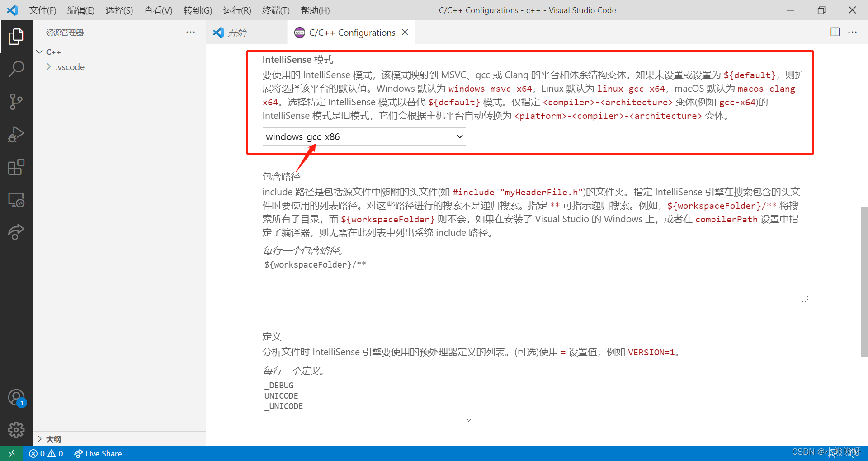The height and width of the screenshot is (461, 868).
Task: Open editor more actions ellipsis
Action: click(x=853, y=32)
